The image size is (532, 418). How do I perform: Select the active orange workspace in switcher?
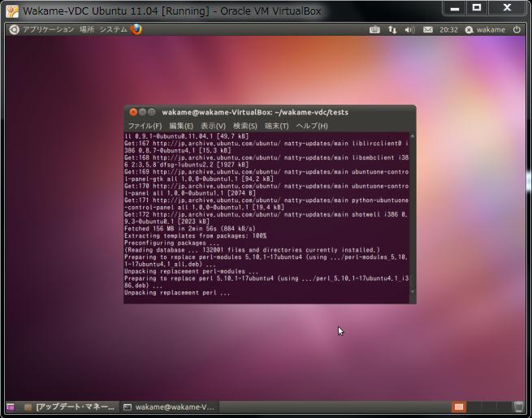click(x=458, y=407)
